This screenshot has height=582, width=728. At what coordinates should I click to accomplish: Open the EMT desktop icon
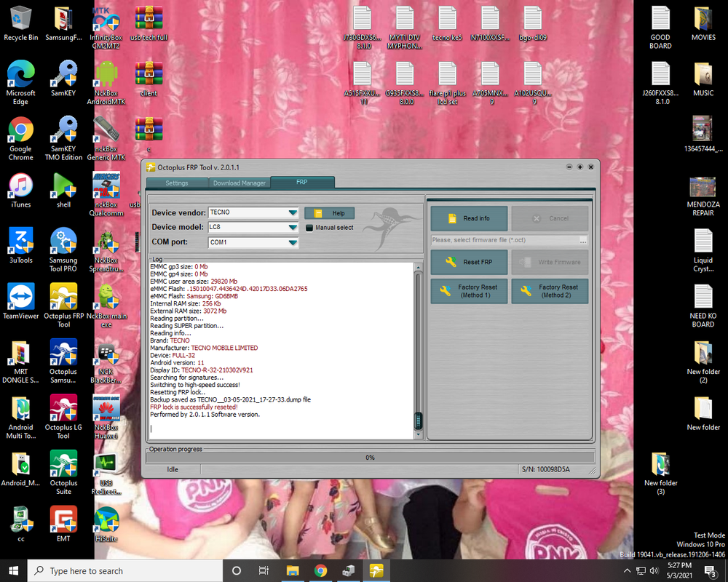click(63, 525)
